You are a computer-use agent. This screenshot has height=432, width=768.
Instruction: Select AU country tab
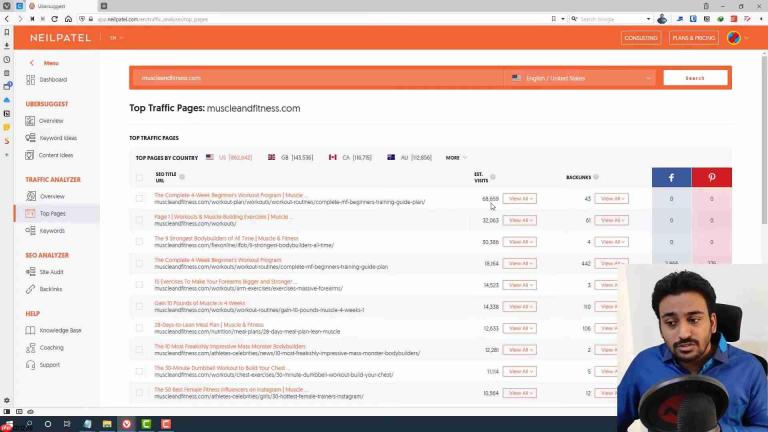coord(409,158)
